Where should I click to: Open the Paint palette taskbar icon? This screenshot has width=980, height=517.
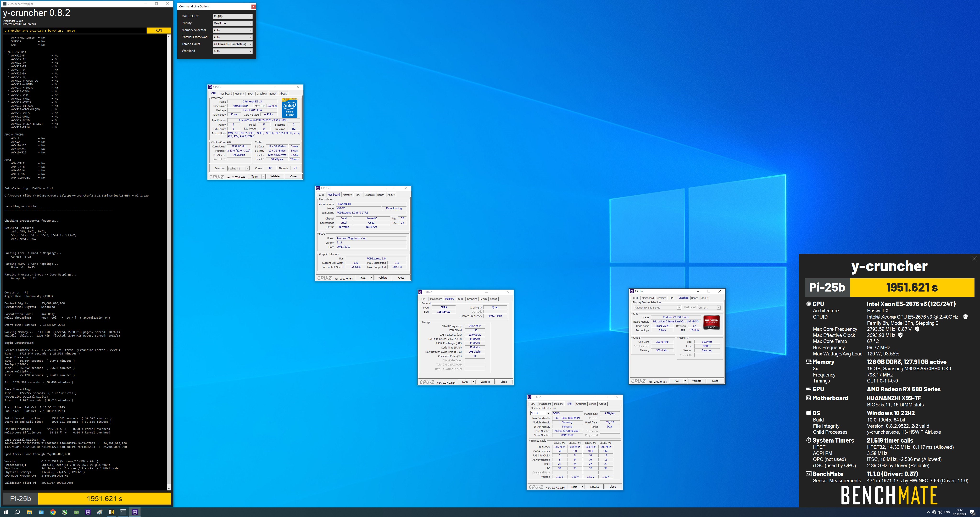[x=100, y=512]
